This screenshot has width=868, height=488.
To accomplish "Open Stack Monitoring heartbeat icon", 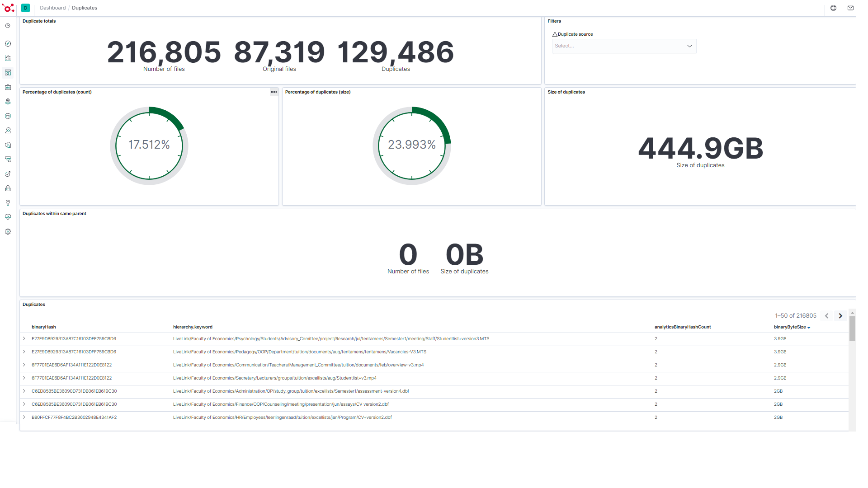I will (8, 217).
